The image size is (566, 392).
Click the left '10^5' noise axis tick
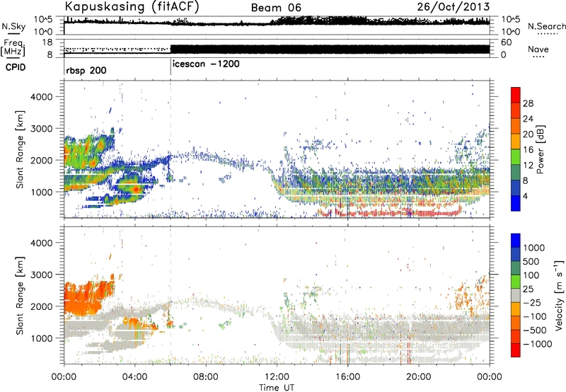44,20
